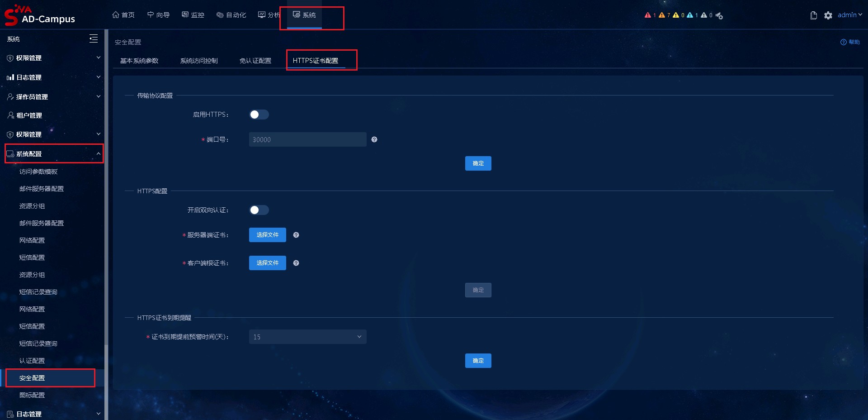The height and width of the screenshot is (420, 868).
Task: Click 选择文件 for server certificate
Action: click(267, 235)
